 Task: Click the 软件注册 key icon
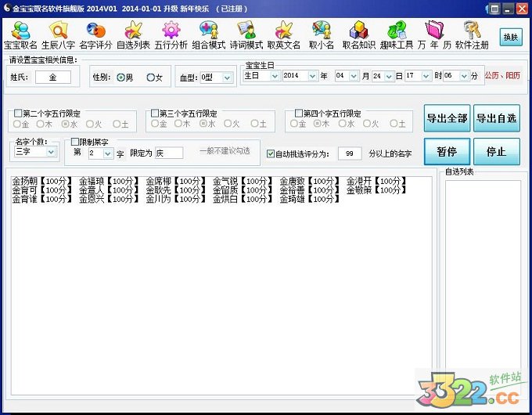(x=471, y=34)
